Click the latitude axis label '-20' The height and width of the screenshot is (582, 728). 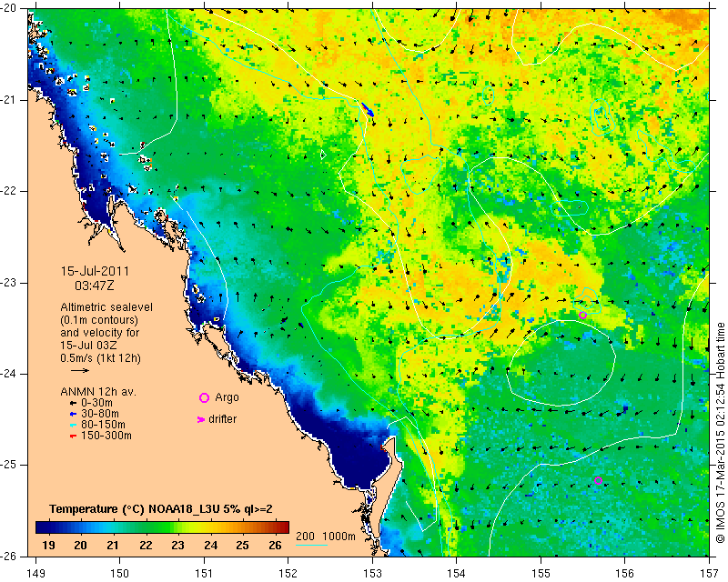point(9,8)
